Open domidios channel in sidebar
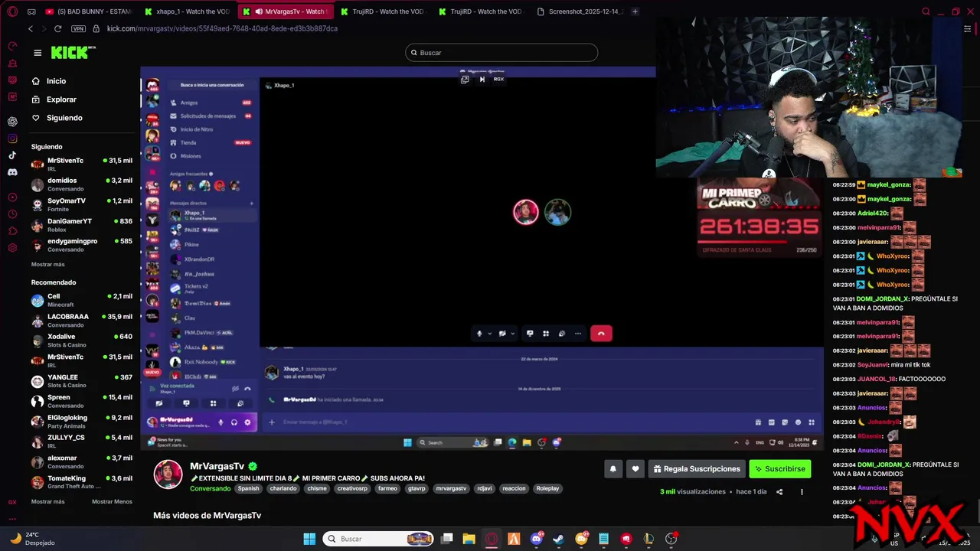Image resolution: width=980 pixels, height=551 pixels. tap(81, 184)
